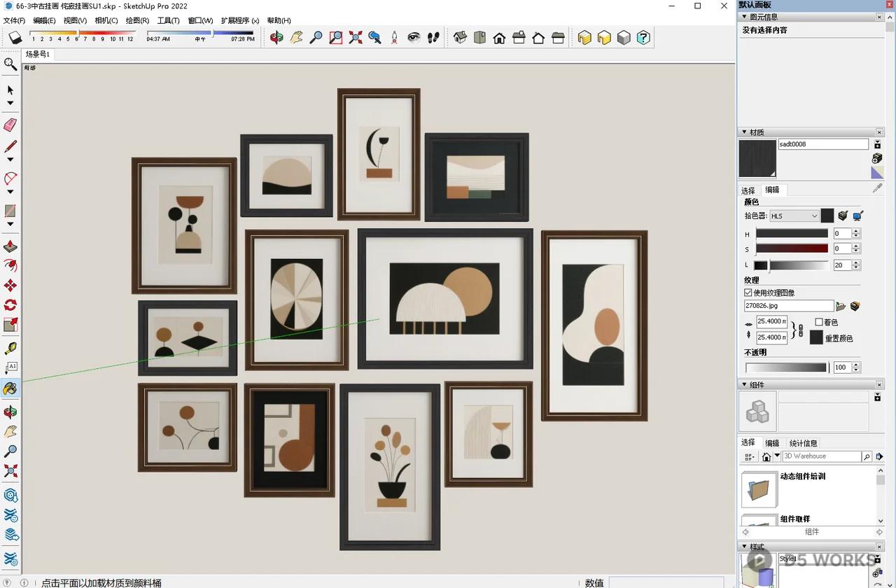Screen dimensions: 896x588
Task: Click the match screen color icon
Action: [857, 216]
